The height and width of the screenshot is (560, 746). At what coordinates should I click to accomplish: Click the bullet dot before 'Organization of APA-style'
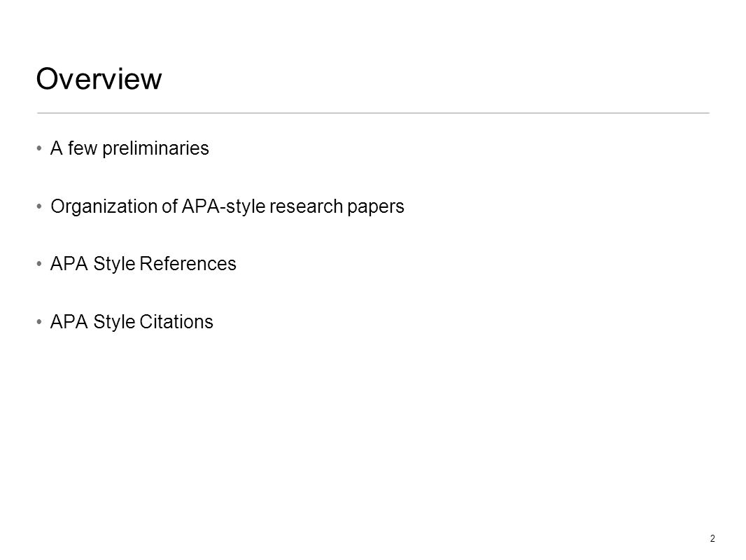pyautogui.click(x=39, y=206)
